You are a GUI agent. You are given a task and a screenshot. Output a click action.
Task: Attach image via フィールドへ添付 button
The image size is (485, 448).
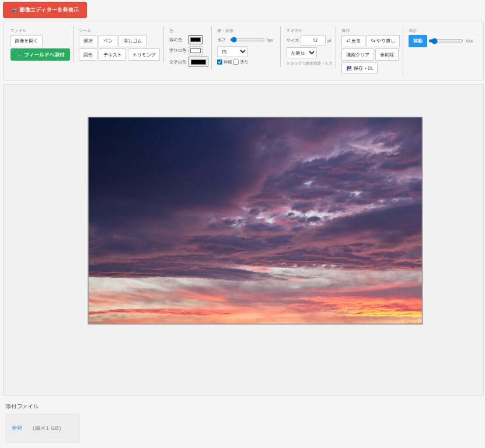tap(40, 55)
